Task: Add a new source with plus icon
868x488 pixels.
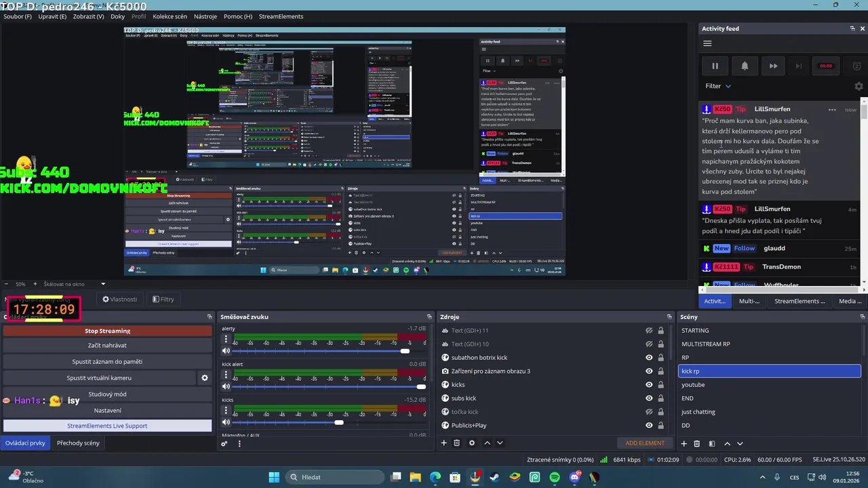Action: click(x=444, y=443)
